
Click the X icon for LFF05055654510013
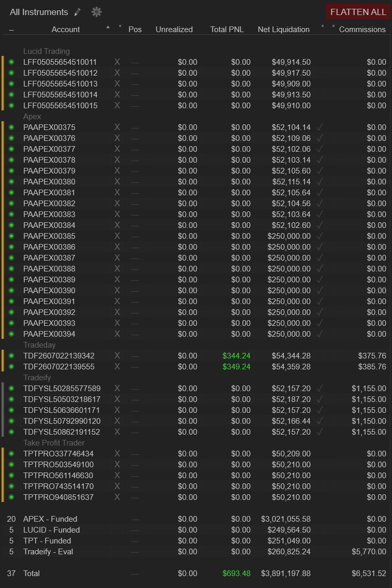118,83
